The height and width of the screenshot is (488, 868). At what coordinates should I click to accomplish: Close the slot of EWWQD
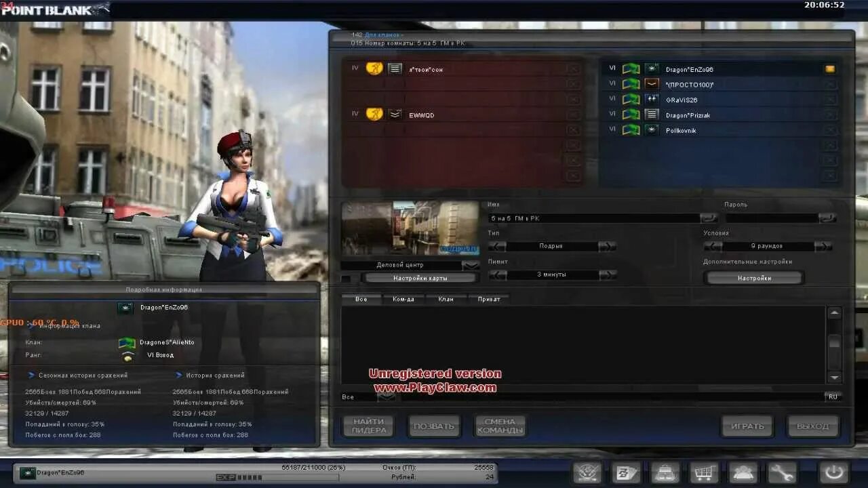pos(574,115)
